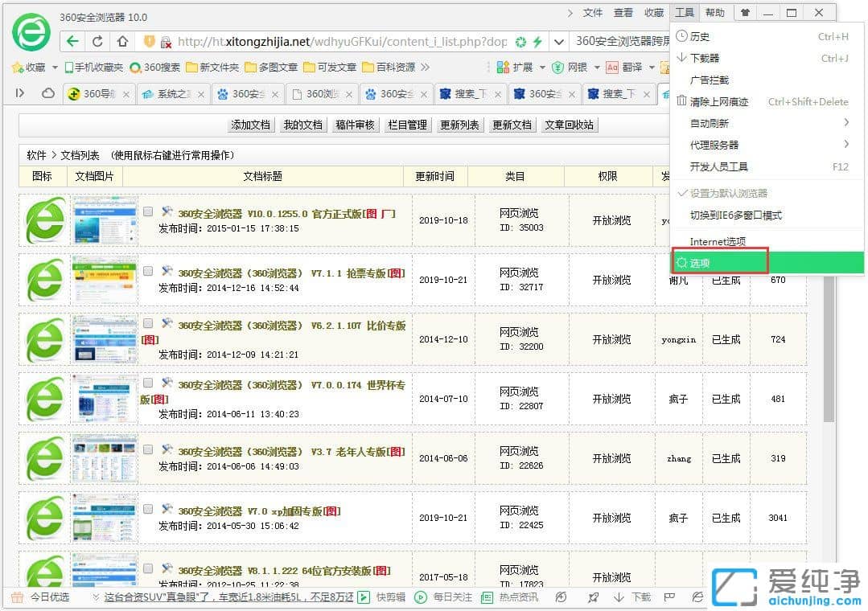Click inside the address bar URL field

[x=322, y=41]
